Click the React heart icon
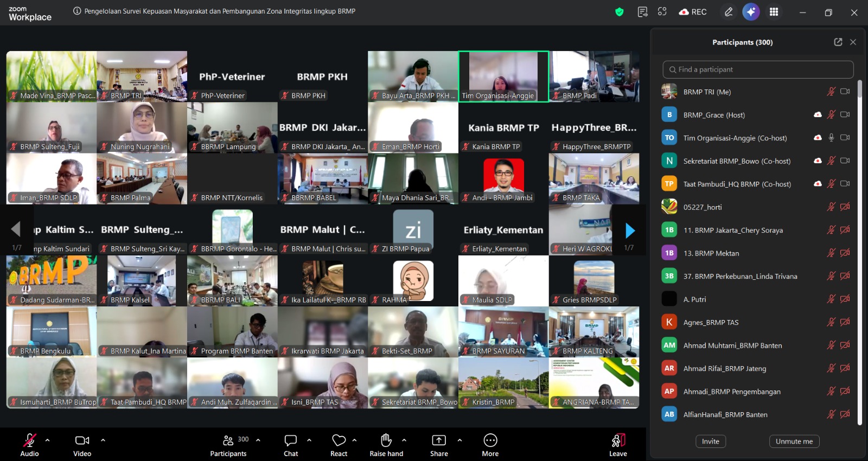 pos(339,445)
